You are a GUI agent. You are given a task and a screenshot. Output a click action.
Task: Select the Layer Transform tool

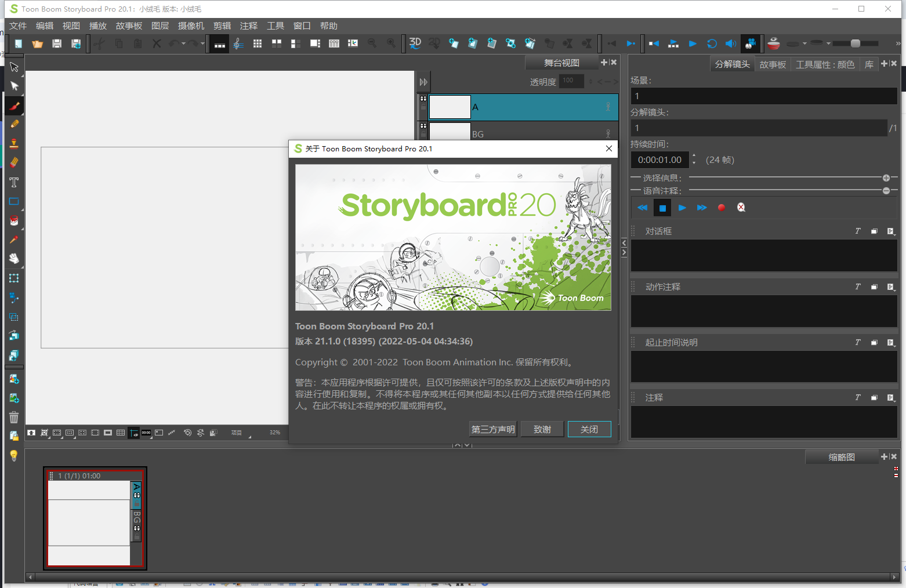[14, 278]
